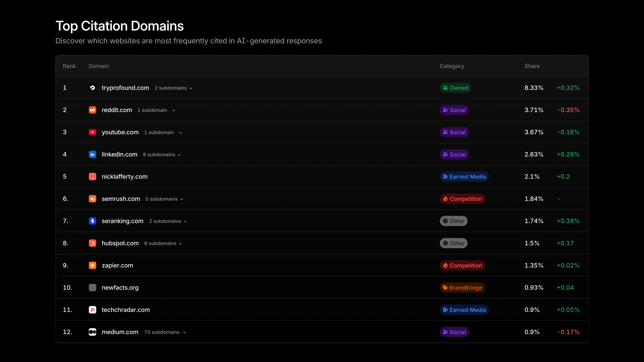Click the +0.29% change for linkedin.com
The image size is (644, 362).
[x=568, y=154]
